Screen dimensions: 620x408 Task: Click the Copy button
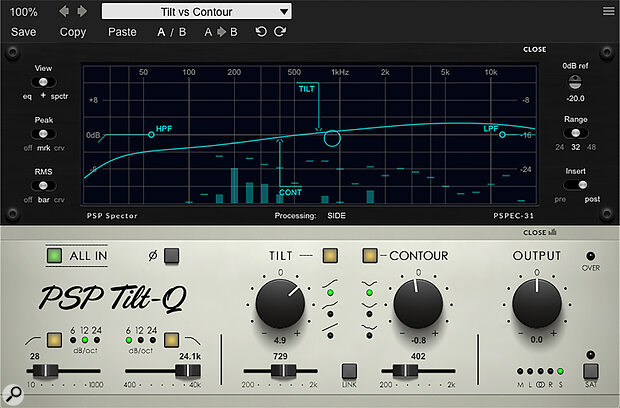point(73,32)
